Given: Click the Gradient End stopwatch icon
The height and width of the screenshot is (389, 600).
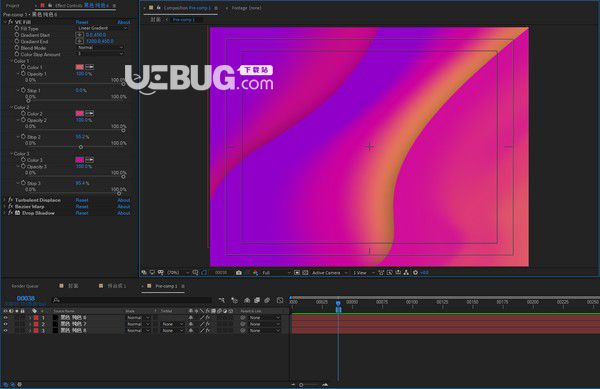Looking at the screenshot, I should point(17,41).
